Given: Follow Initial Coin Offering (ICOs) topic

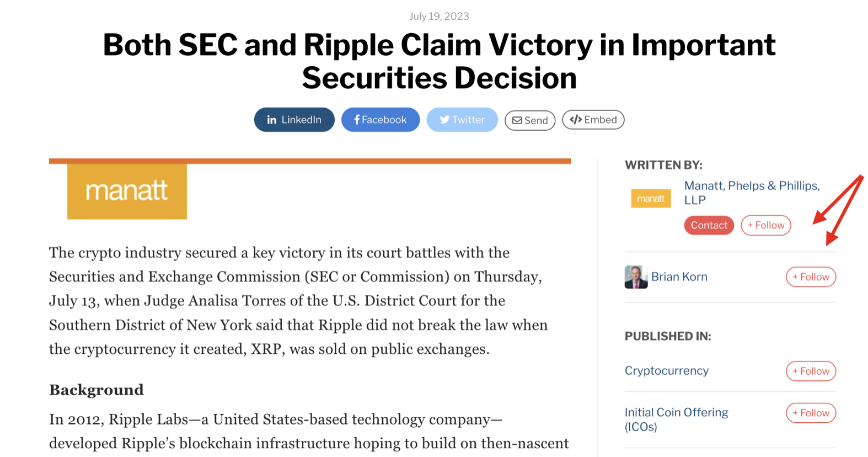Looking at the screenshot, I should [x=811, y=413].
